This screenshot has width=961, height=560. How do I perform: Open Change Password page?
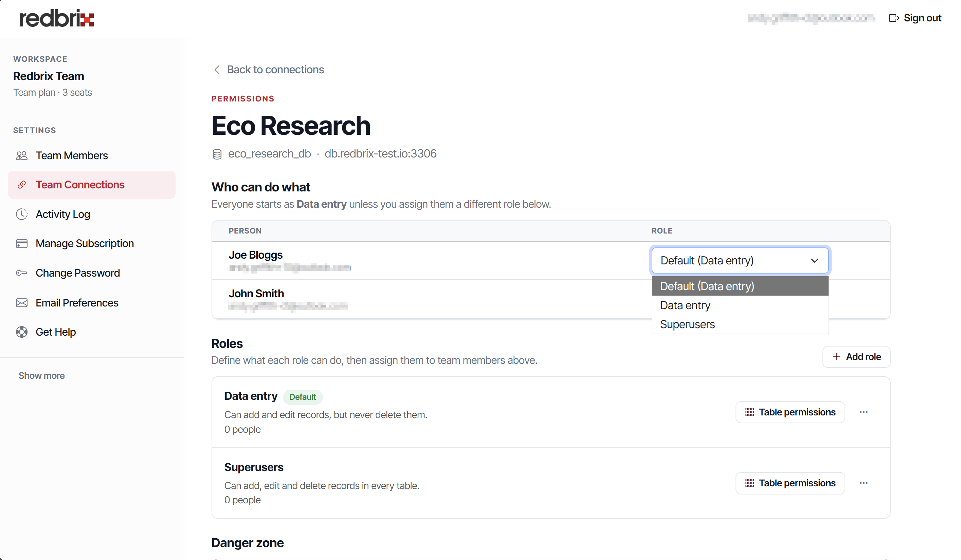92,273
